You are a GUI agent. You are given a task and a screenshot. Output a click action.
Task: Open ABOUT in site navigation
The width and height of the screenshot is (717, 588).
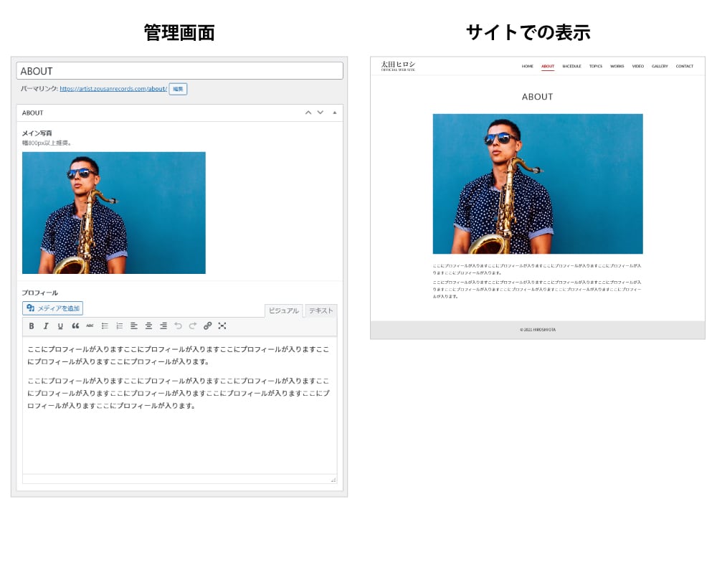[548, 66]
